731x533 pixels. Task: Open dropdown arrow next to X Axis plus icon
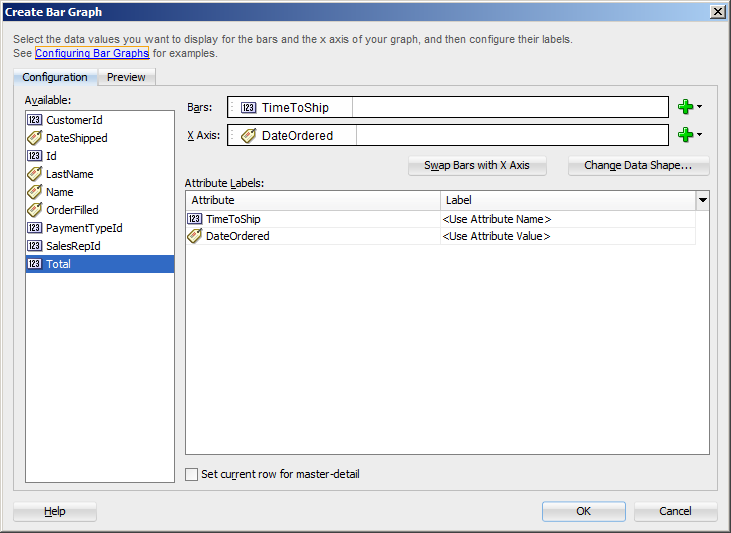(699, 135)
